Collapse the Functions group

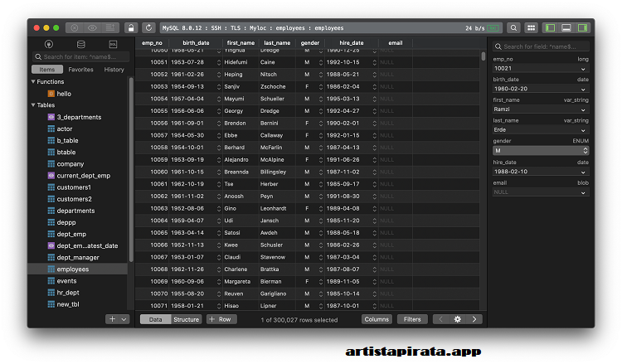click(x=33, y=82)
